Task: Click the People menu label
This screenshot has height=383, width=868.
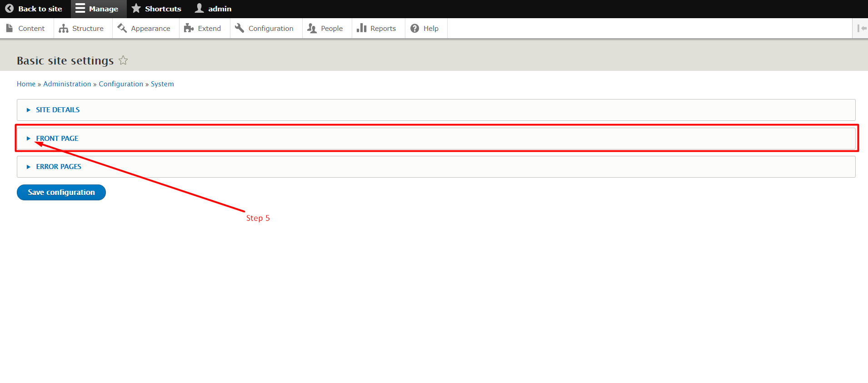Action: point(332,28)
